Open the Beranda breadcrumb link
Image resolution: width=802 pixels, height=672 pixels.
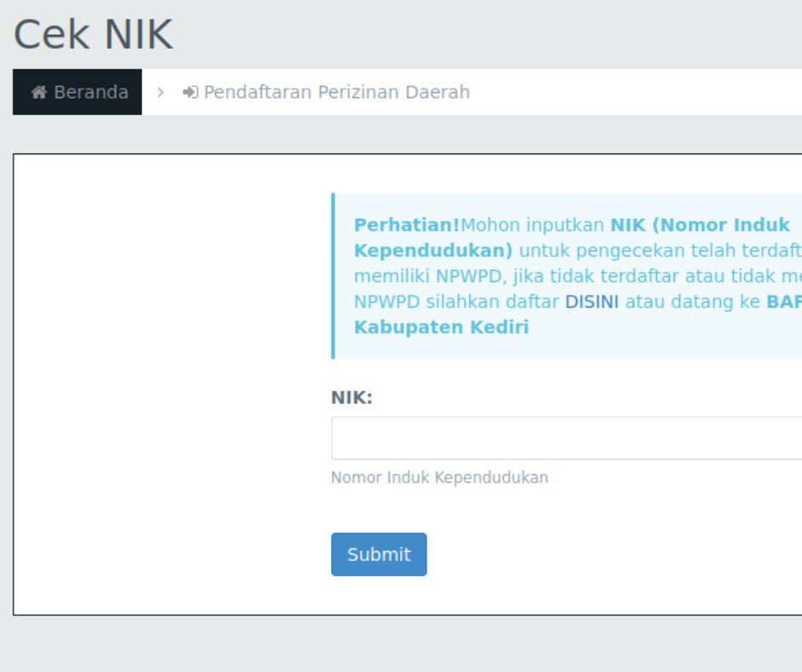tap(78, 92)
